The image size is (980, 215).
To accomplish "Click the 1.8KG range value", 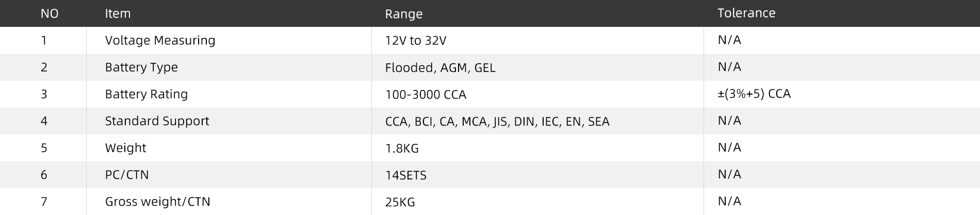I will click(402, 148).
